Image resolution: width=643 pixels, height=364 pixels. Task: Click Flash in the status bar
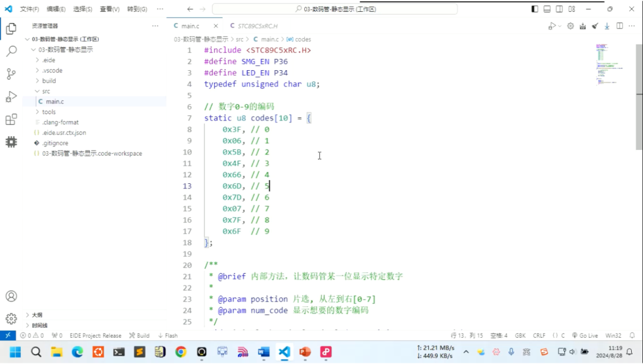point(168,336)
